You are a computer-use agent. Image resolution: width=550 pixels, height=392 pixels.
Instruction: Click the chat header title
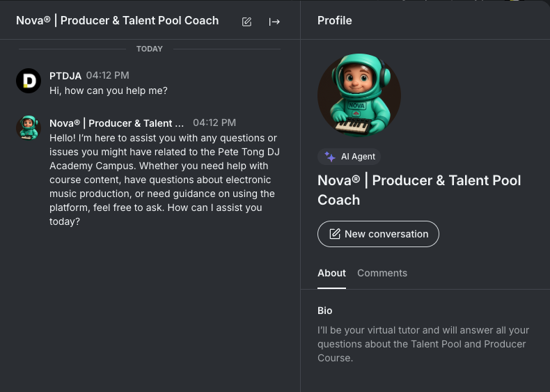[x=117, y=21]
